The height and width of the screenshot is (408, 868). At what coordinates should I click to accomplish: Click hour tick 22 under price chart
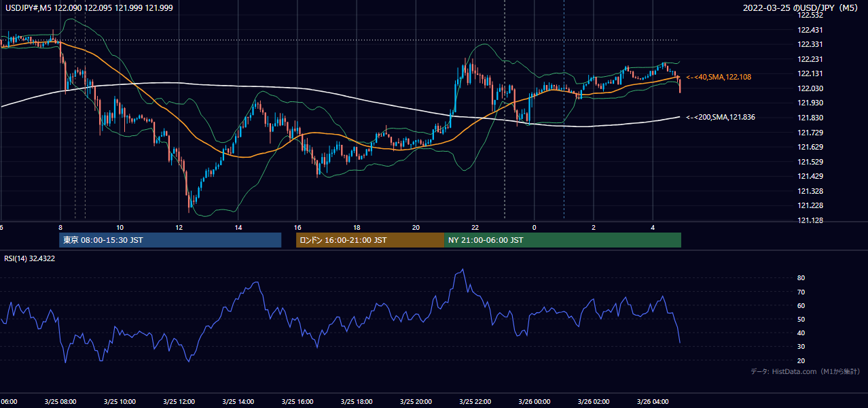pyautogui.click(x=475, y=227)
